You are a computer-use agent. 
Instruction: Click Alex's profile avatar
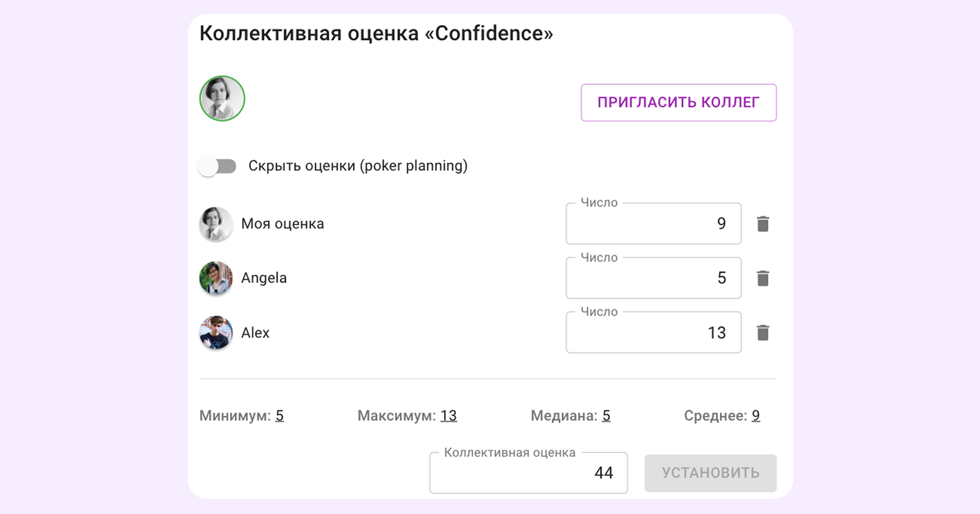[x=216, y=332]
